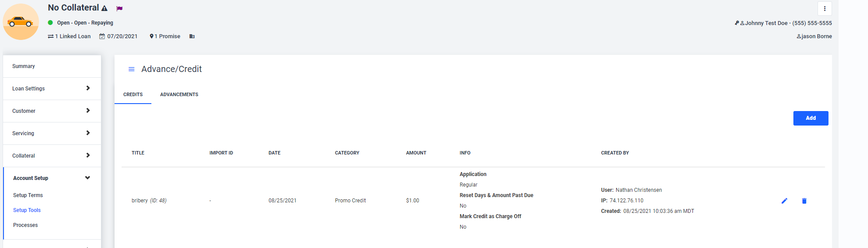The height and width of the screenshot is (248, 868).
Task: Collapse the Account Setup section
Action: pos(52,178)
